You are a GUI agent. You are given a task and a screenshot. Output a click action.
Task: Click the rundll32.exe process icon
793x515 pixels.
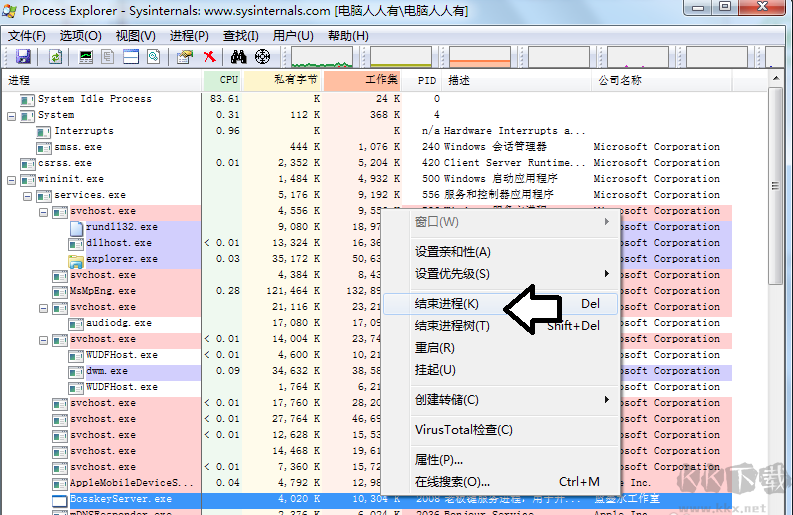click(76, 227)
